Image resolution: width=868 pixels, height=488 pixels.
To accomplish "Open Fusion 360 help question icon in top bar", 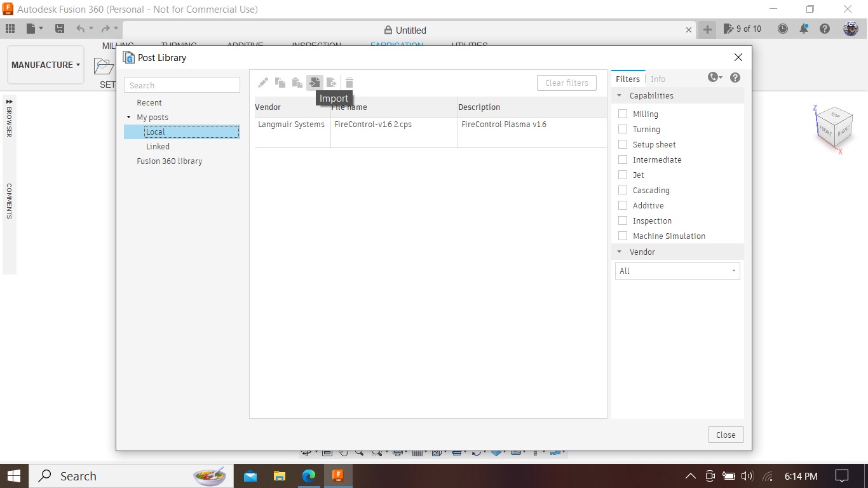I will [825, 29].
